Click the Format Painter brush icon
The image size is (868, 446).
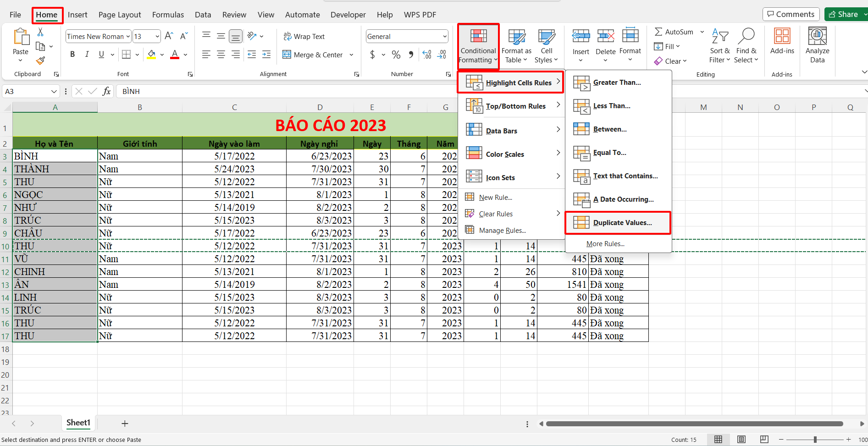40,61
